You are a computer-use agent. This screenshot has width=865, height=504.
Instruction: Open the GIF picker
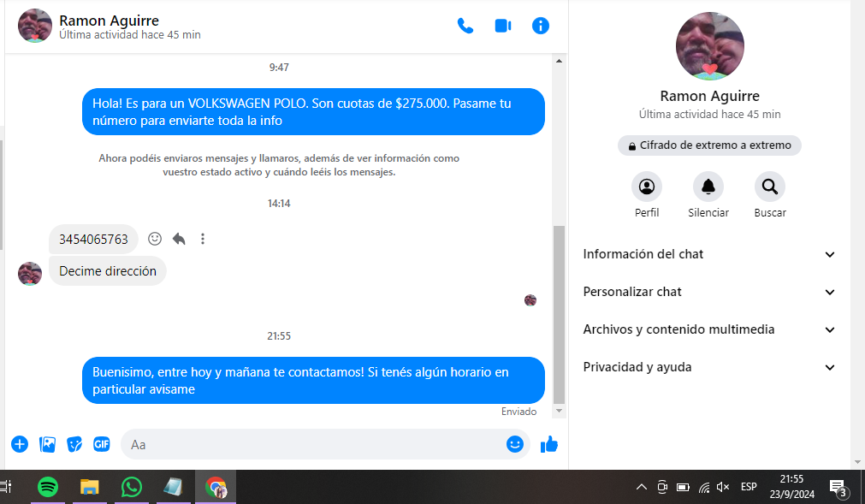coord(102,444)
